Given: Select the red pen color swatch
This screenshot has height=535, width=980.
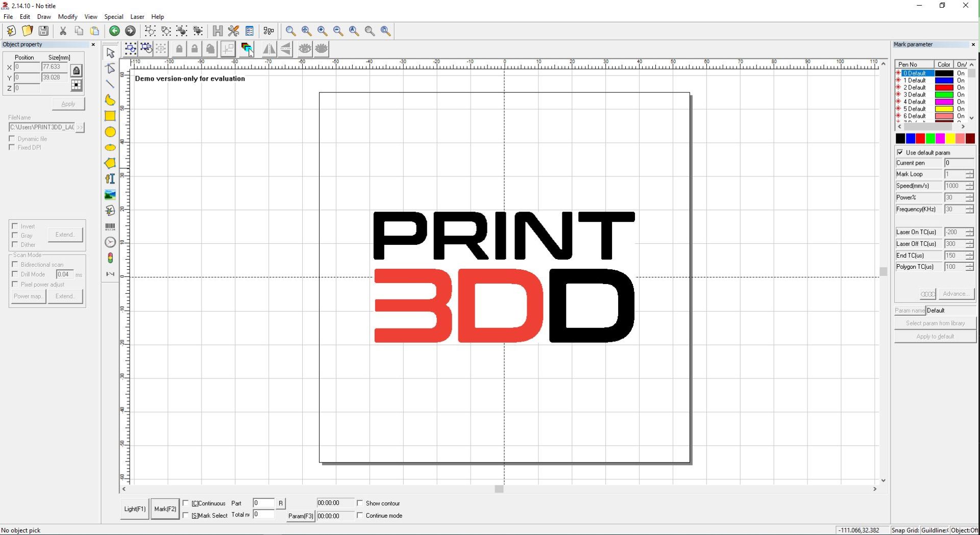Looking at the screenshot, I should point(919,138).
